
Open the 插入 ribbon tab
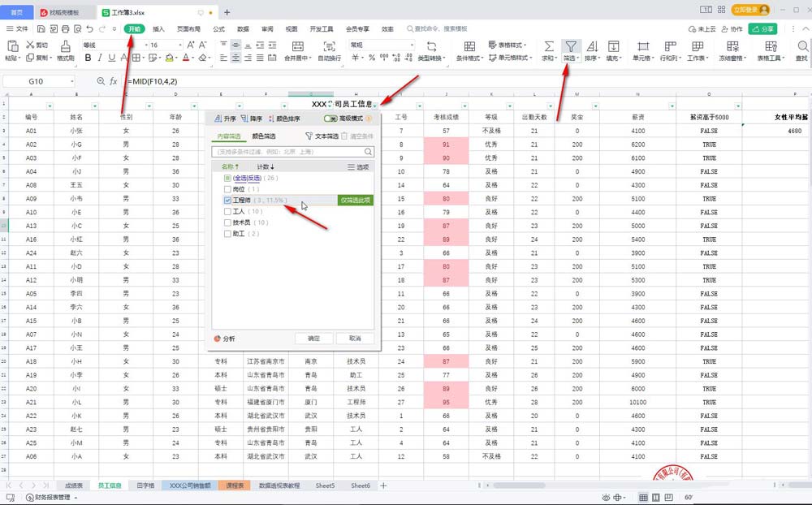click(158, 29)
